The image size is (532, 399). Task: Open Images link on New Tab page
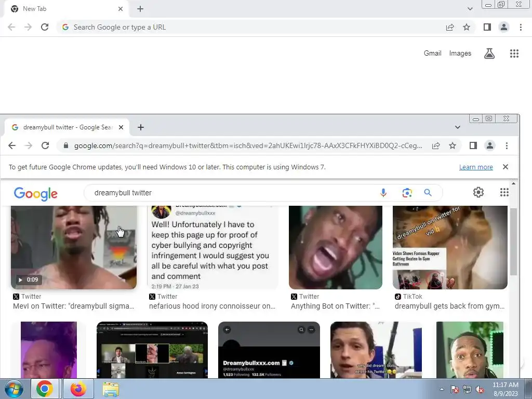pyautogui.click(x=460, y=54)
